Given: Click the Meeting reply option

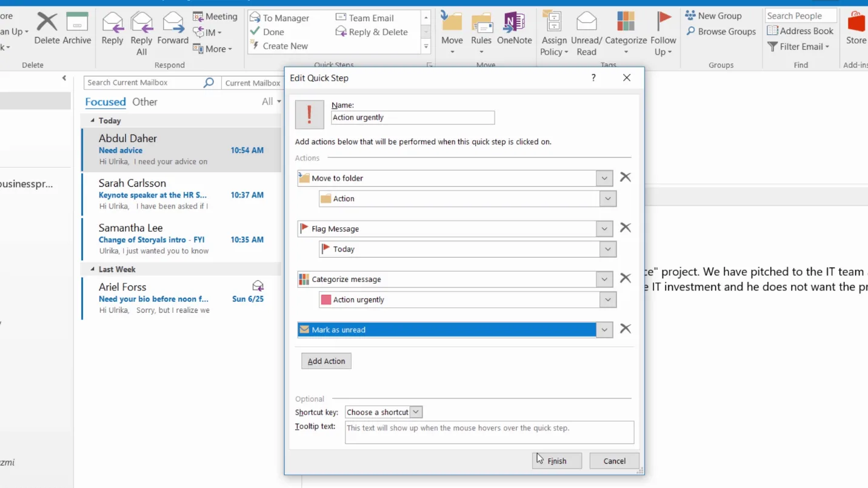Looking at the screenshot, I should 215,16.
